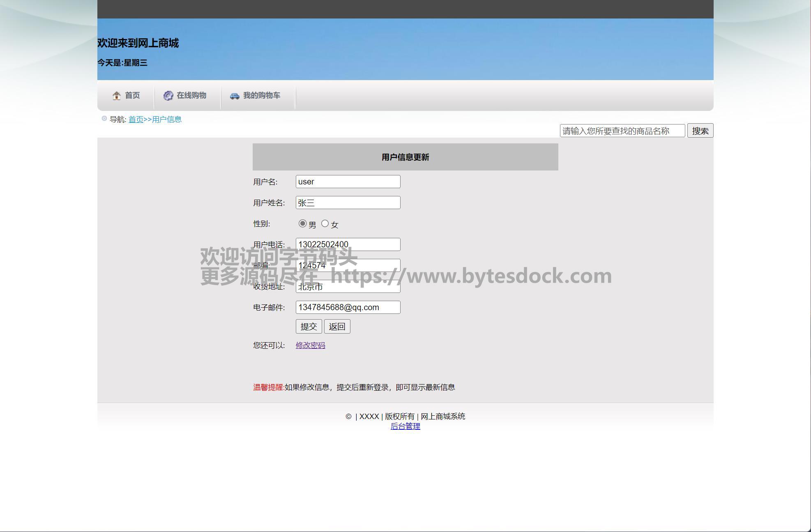Click the breadcrumb bullet icon beside 导航
This screenshot has height=532, width=811.
(x=104, y=119)
